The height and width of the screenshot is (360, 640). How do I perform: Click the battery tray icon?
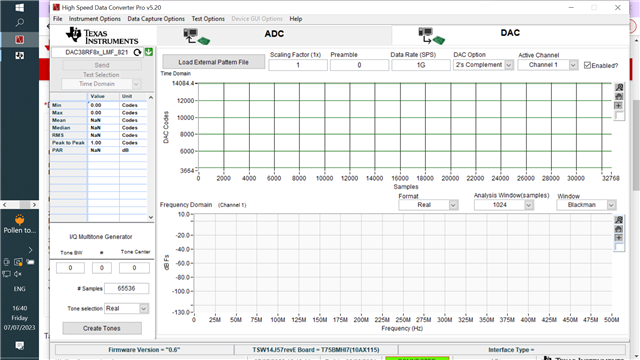pyautogui.click(x=30, y=262)
